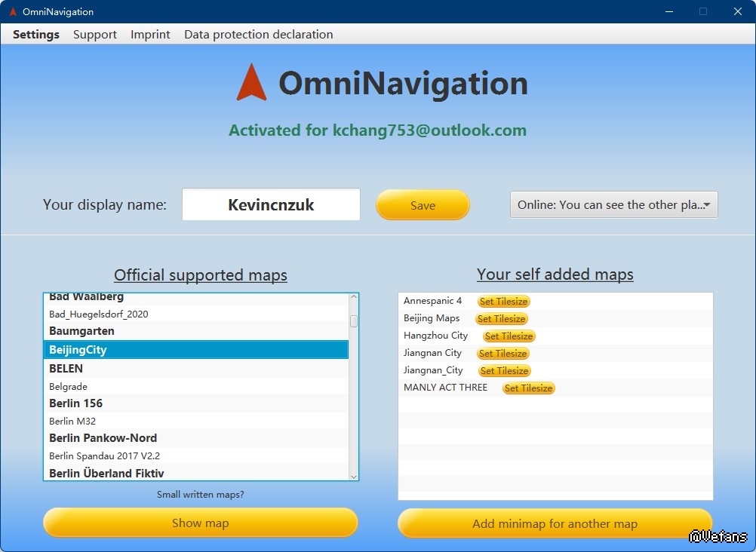Set Tilesize for Annespanic 4
Screen dimensions: 756x552
[x=503, y=302]
